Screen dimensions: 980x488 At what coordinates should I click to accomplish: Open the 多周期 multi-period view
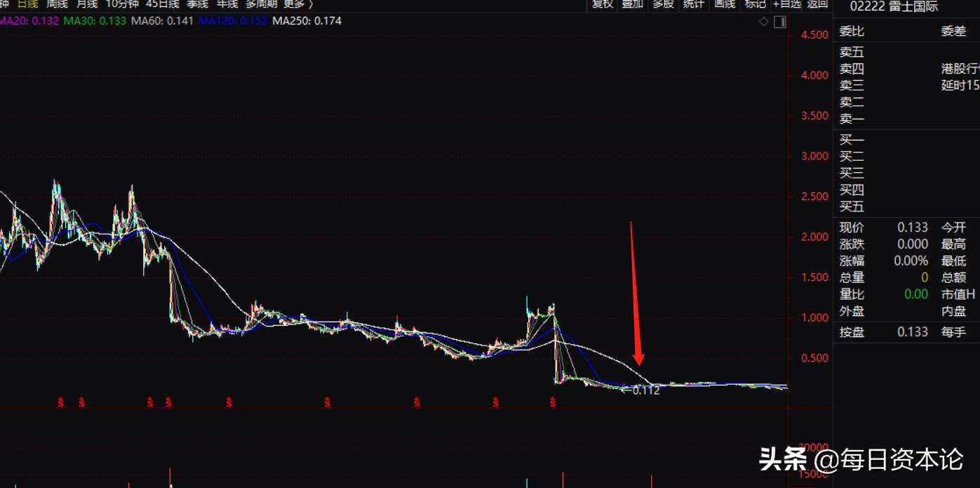[x=262, y=4]
